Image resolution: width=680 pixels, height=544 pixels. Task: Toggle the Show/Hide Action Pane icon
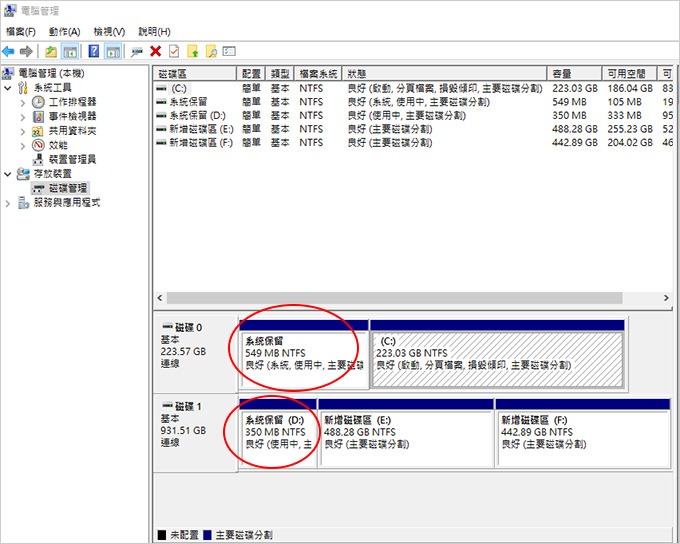tap(113, 52)
